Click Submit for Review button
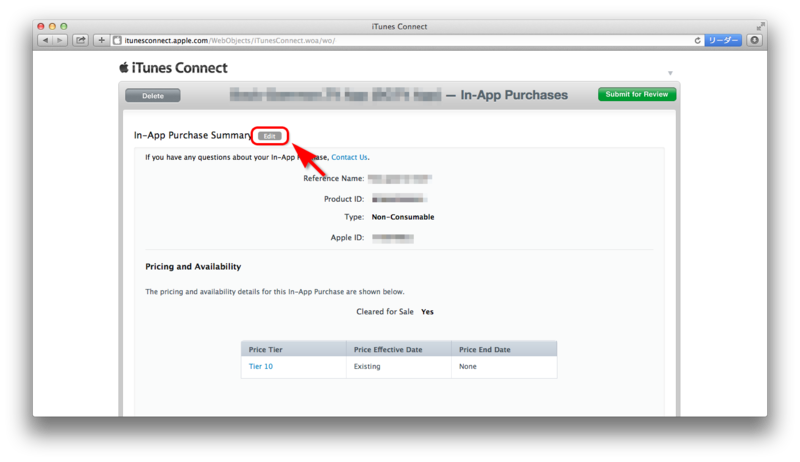 [637, 94]
